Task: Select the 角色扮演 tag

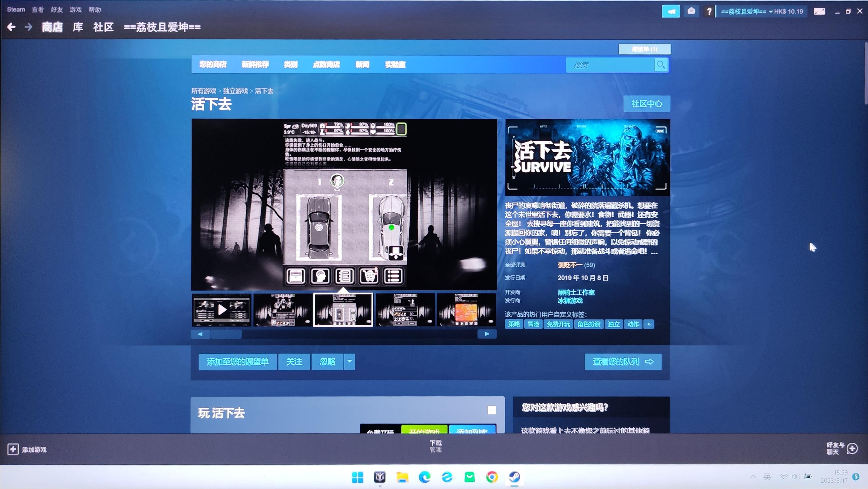Action: (x=589, y=324)
